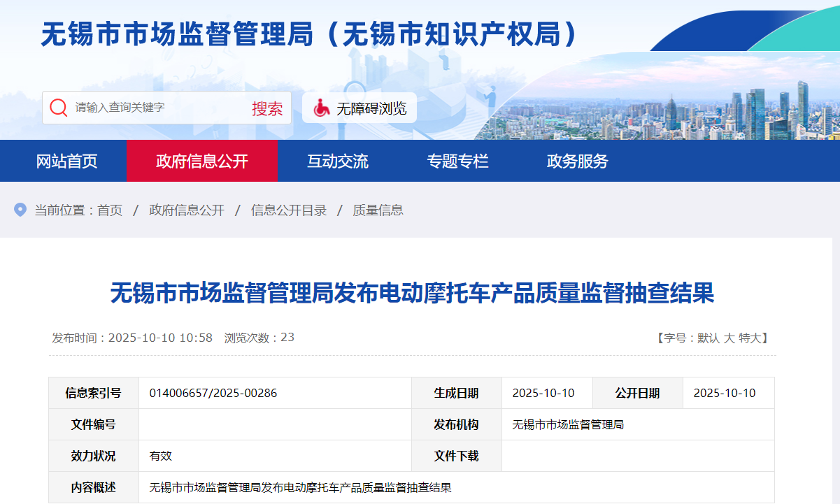Click the 生成日期 label cell
The width and height of the screenshot is (840, 504).
click(457, 393)
